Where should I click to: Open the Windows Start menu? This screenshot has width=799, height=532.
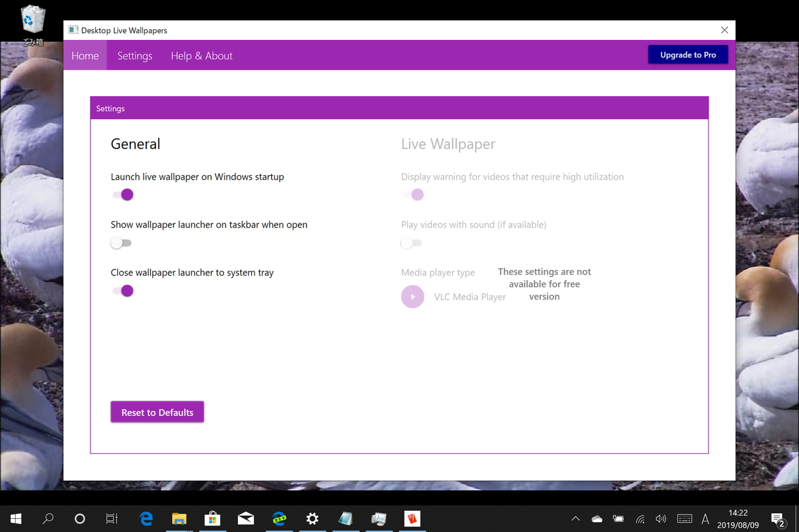pyautogui.click(x=16, y=518)
